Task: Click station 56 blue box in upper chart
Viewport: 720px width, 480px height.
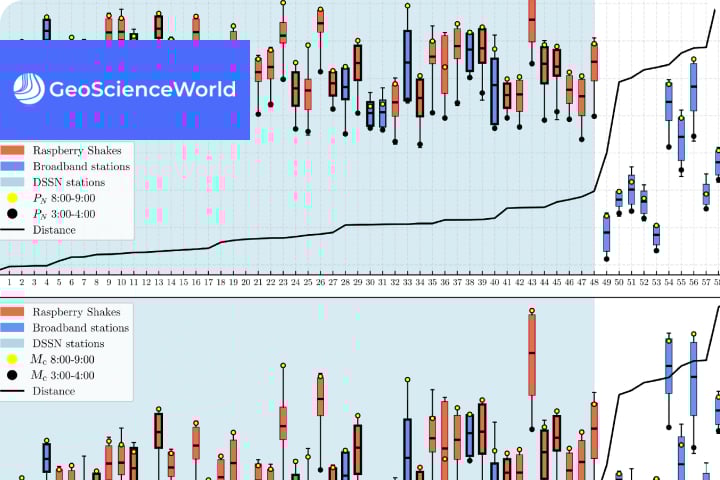Action: tap(693, 86)
